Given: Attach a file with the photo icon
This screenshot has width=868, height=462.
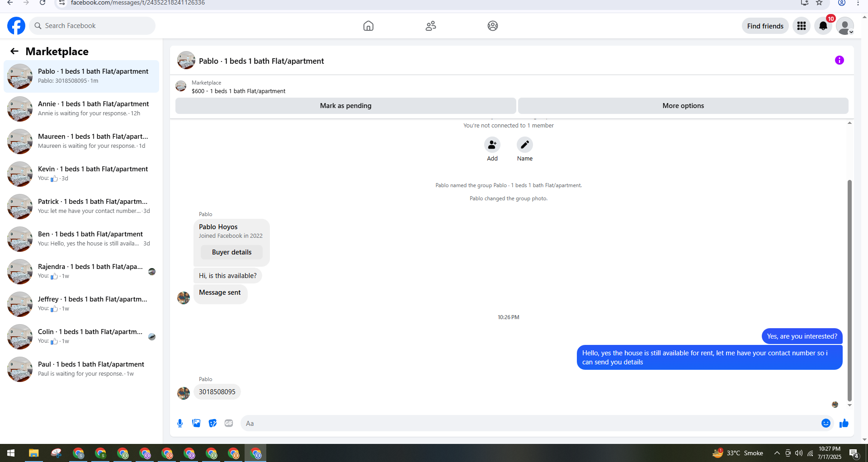Looking at the screenshot, I should [x=196, y=423].
